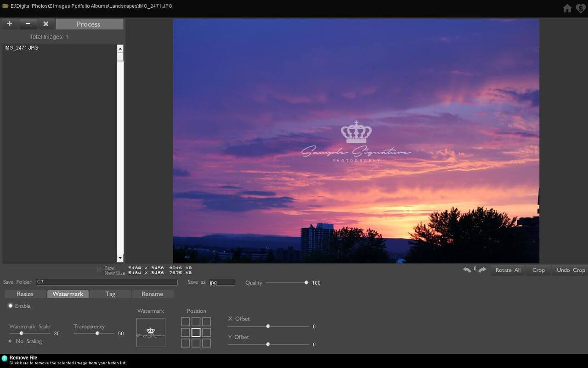Click the Y Offset slider handle
The width and height of the screenshot is (588, 368).
[268, 344]
